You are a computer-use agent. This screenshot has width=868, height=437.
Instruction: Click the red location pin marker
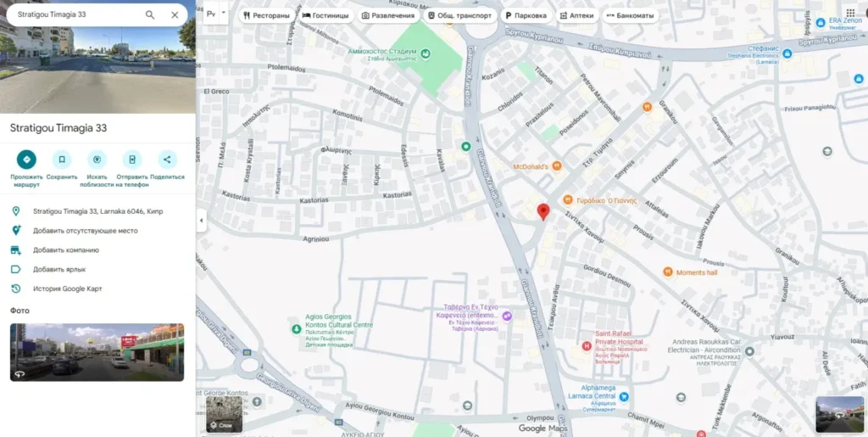point(543,211)
